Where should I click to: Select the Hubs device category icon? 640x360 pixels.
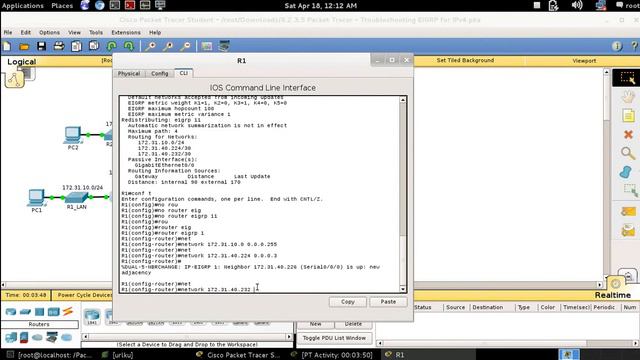tap(39, 312)
